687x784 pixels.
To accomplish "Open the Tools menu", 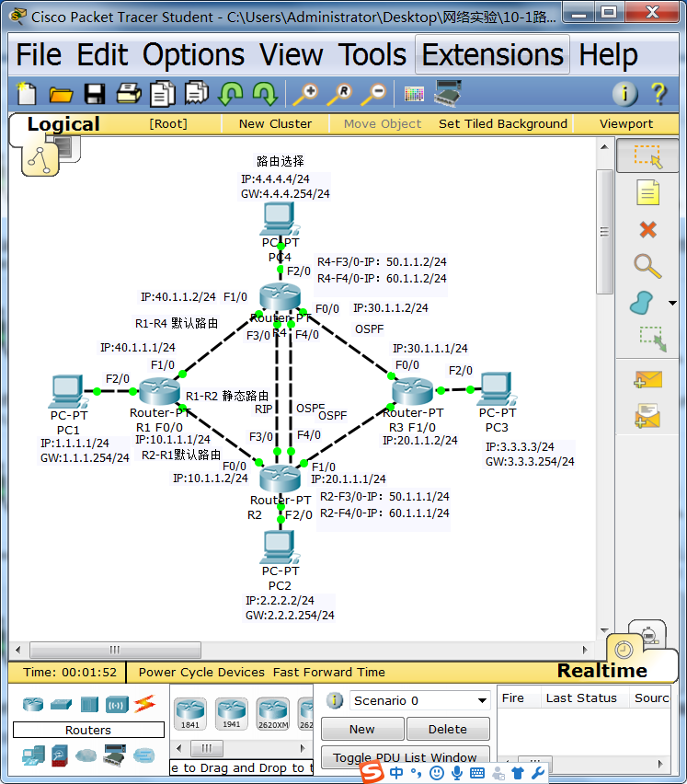I will pos(372,54).
